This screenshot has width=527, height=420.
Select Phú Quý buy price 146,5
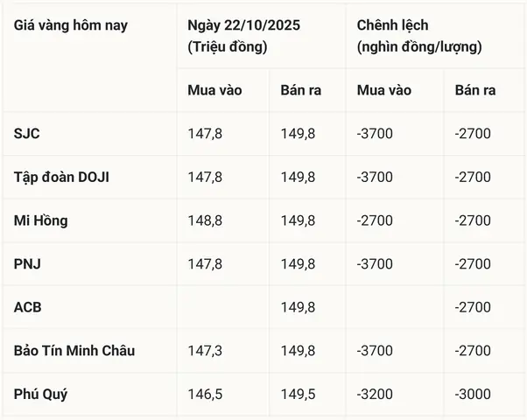click(x=205, y=394)
